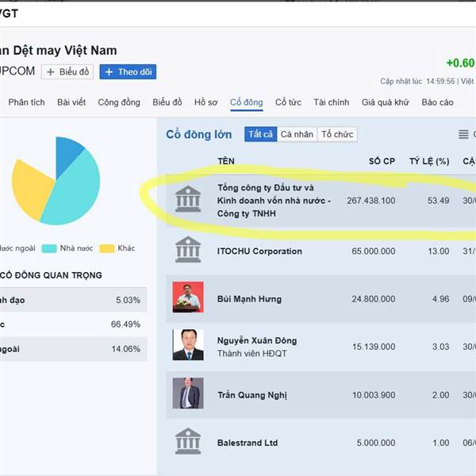Open the ITOCHU Corporation shareholder link

(x=259, y=251)
